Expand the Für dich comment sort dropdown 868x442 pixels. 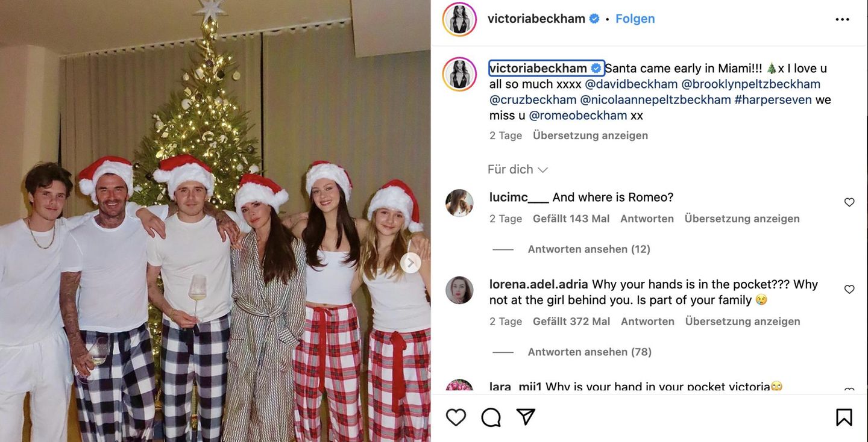(x=518, y=170)
